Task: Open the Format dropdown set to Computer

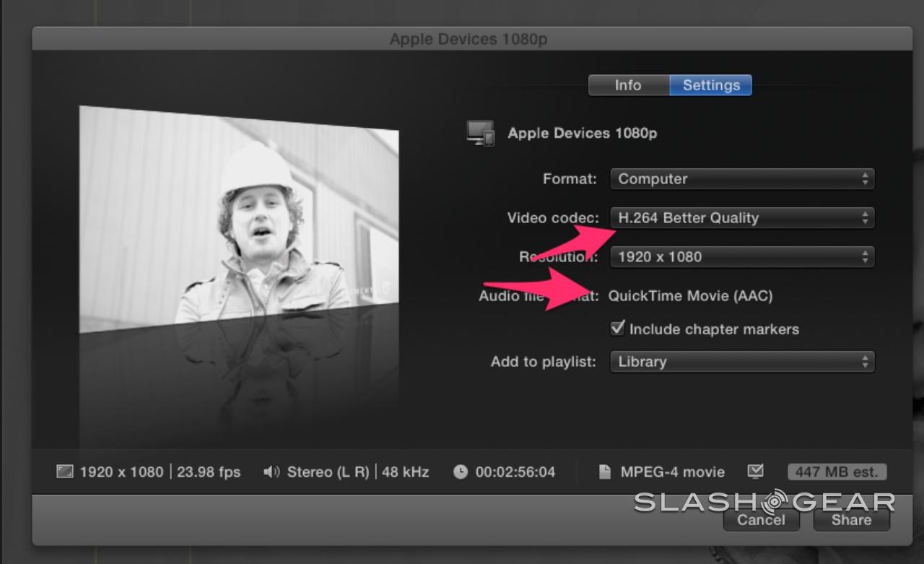Action: click(x=741, y=179)
